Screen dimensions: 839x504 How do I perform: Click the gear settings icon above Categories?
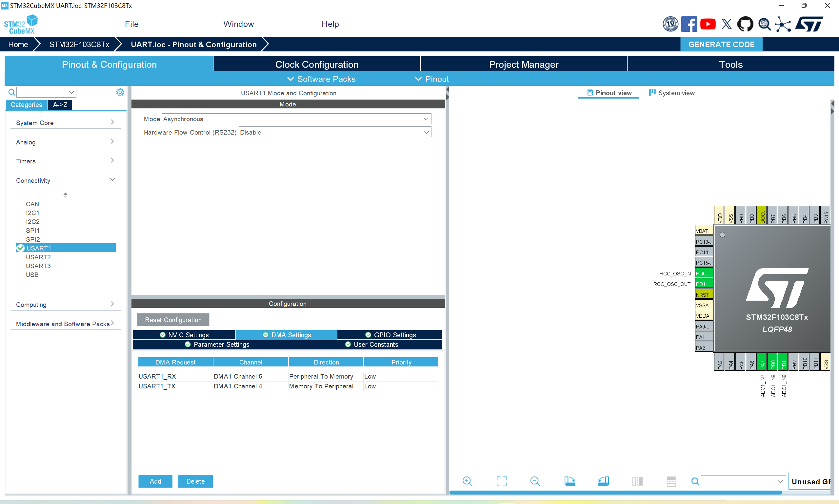(x=120, y=92)
